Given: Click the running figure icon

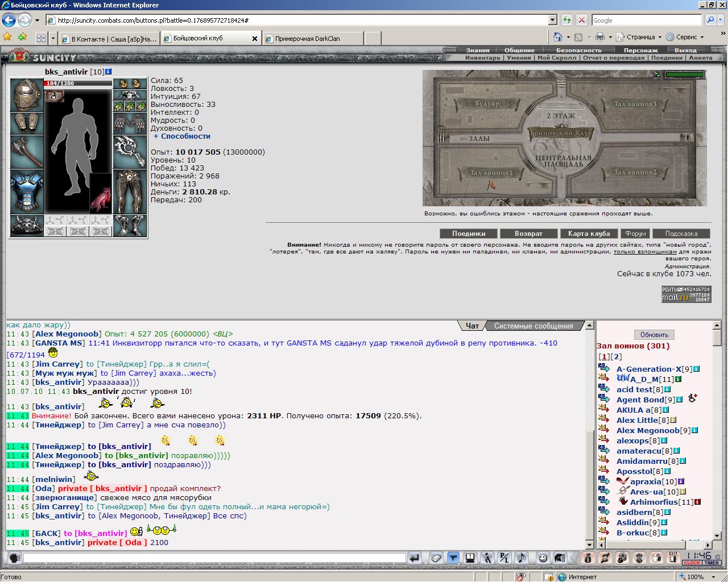Looking at the screenshot, I should tap(487, 558).
